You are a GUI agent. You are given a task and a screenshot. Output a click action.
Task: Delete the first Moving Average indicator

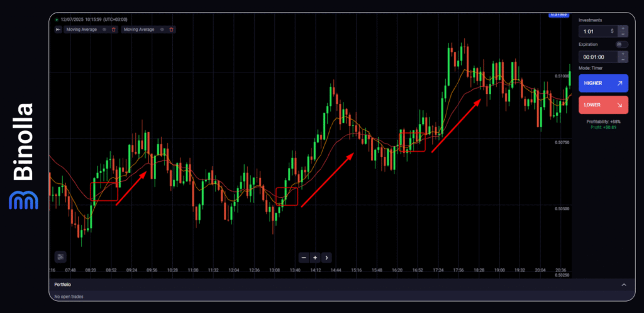click(x=113, y=30)
